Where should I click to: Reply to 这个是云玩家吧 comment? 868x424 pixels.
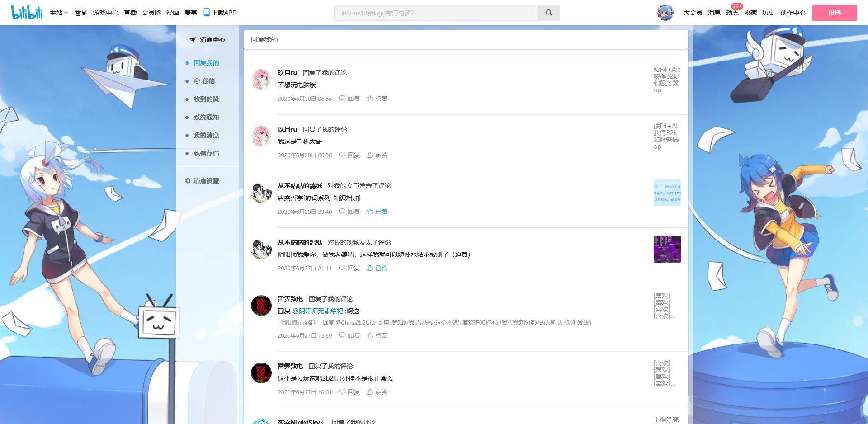pyautogui.click(x=349, y=392)
